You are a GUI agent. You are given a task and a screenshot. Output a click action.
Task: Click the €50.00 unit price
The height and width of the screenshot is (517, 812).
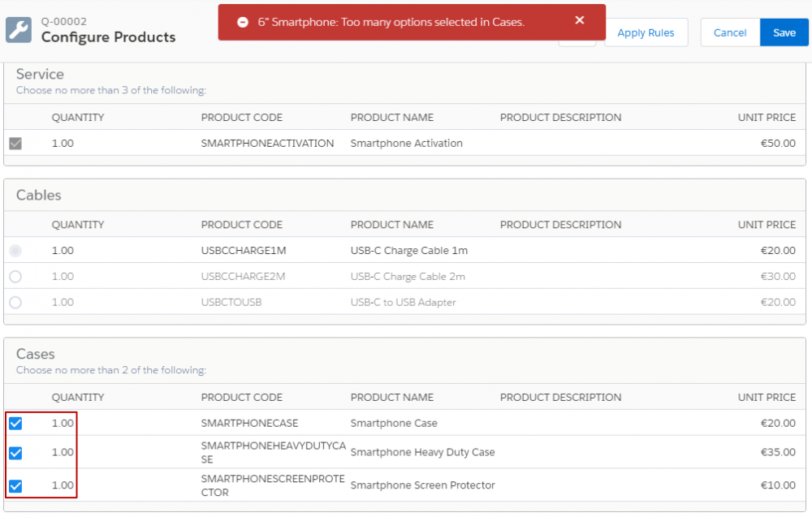click(x=778, y=144)
